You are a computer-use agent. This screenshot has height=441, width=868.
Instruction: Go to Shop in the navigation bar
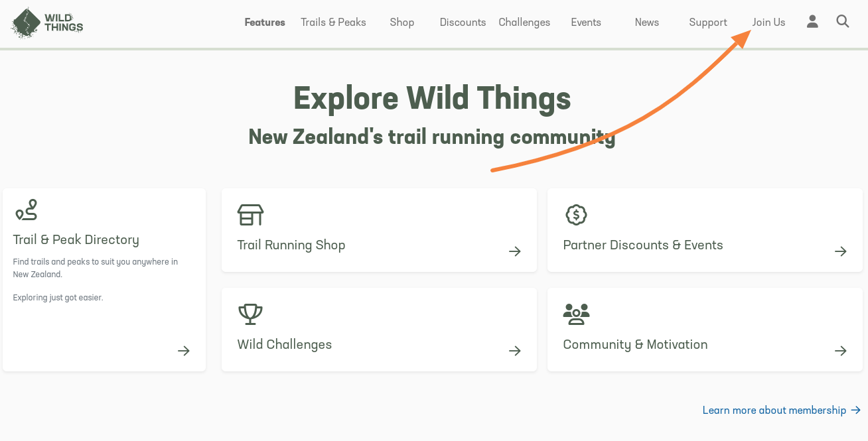coord(402,23)
